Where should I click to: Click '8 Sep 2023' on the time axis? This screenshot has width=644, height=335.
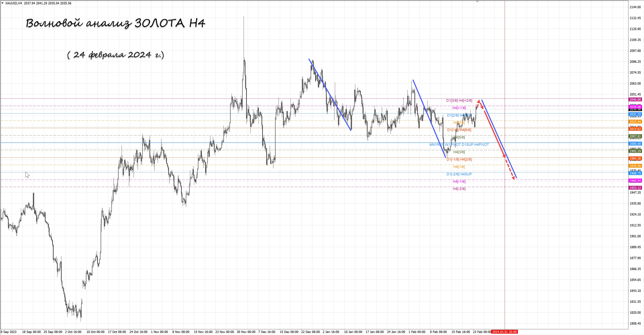(9, 332)
